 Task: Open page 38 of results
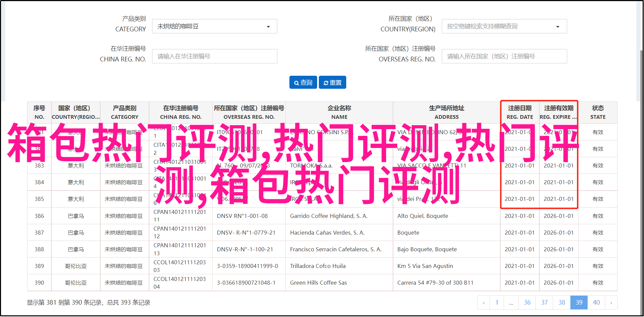click(562, 303)
